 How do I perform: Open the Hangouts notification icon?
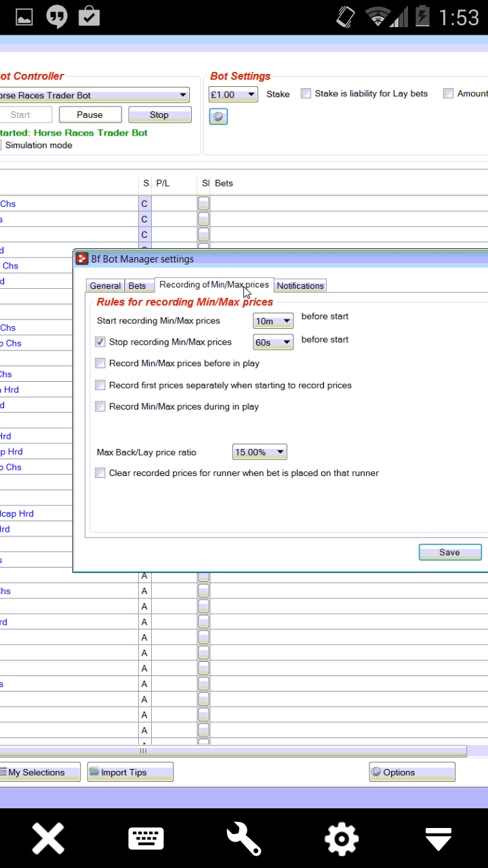57,18
